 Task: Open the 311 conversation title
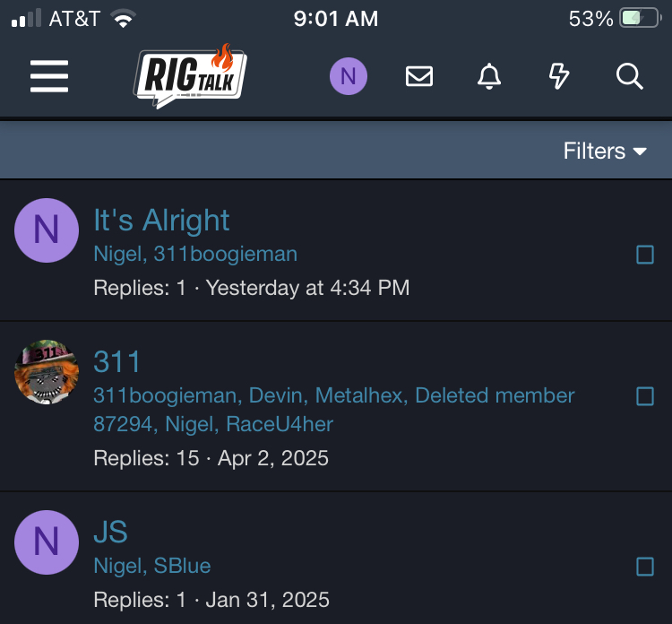point(117,361)
